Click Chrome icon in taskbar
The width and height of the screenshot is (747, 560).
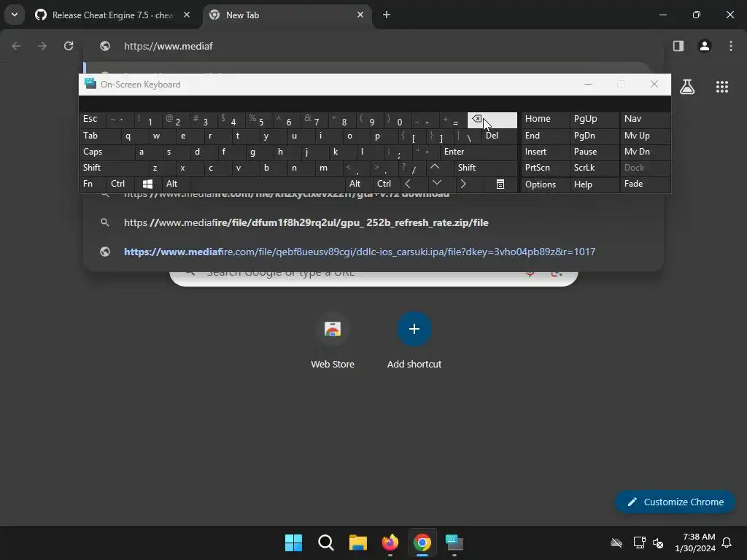click(422, 542)
